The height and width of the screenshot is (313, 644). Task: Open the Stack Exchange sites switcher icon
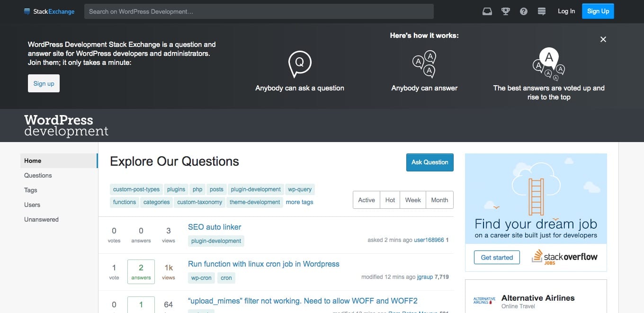click(541, 11)
